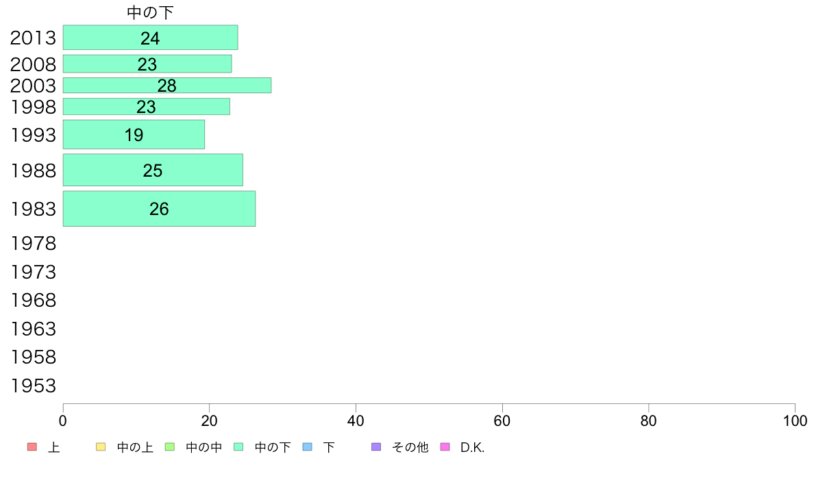Click the pink D.K. legend swatch
The height and width of the screenshot is (504, 814).
445,447
